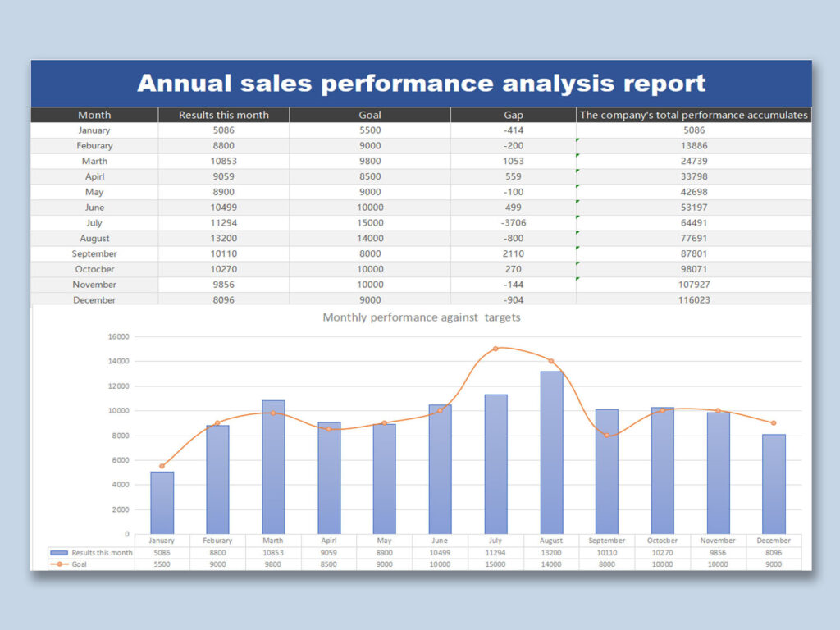Click the August bar in the chart
Screen dimensions: 840x630
click(x=551, y=453)
